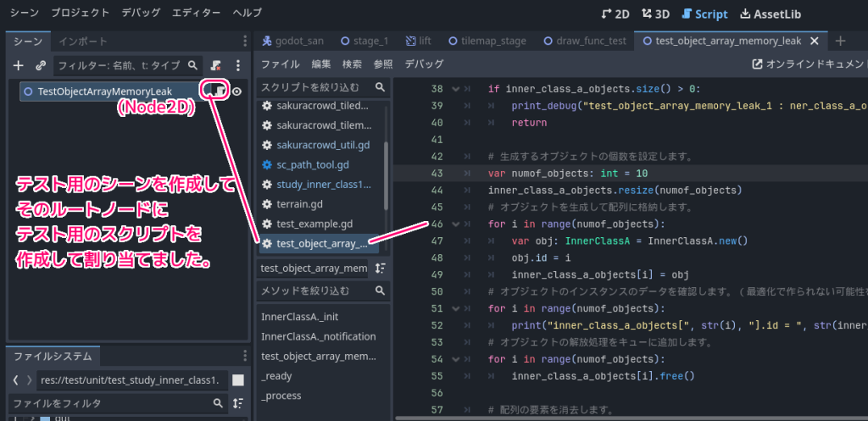
Task: Select the ファイルシステム dock tab
Action: 53,357
